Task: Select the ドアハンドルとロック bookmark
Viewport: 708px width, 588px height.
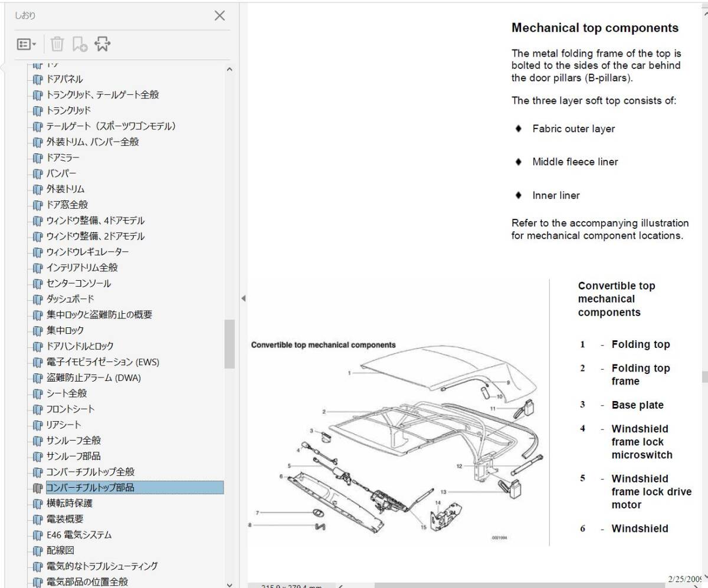Action: pos(80,346)
